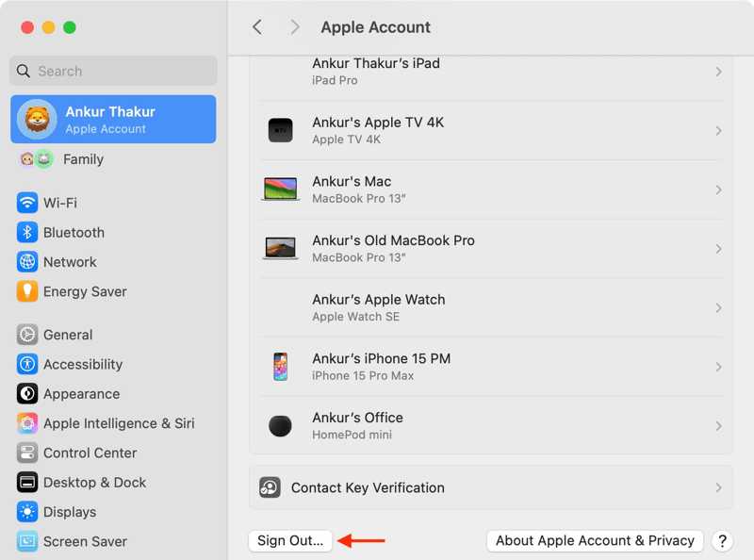
Task: Click the Contact Key Verification icon
Action: (270, 487)
